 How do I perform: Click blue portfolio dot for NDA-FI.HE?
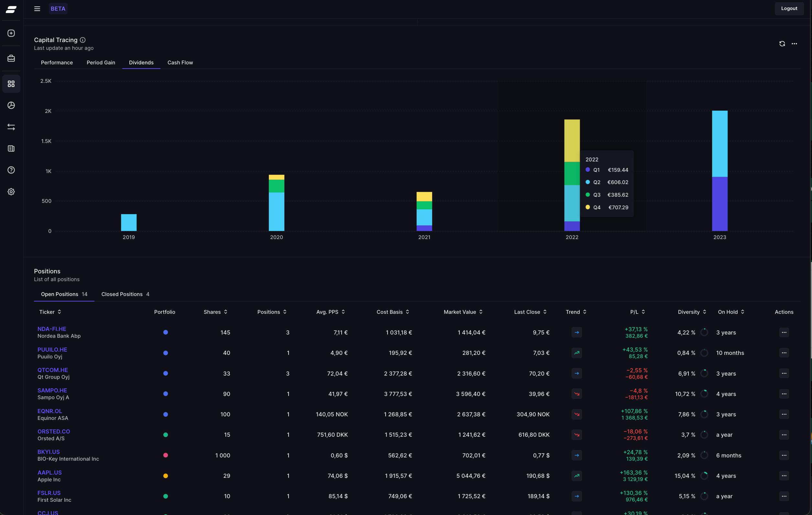(x=166, y=332)
